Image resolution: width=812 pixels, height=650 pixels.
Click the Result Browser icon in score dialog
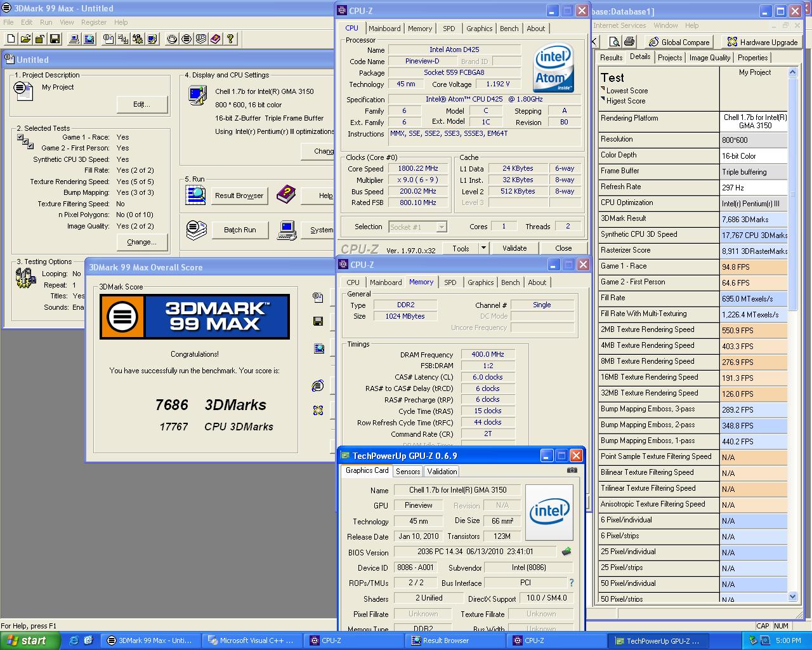(318, 348)
